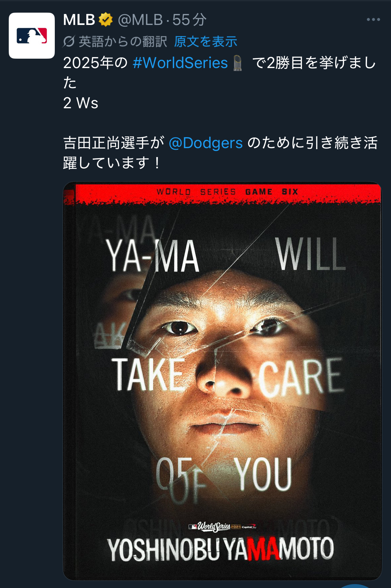Click the MLB display name
The image size is (391, 588).
point(79,20)
